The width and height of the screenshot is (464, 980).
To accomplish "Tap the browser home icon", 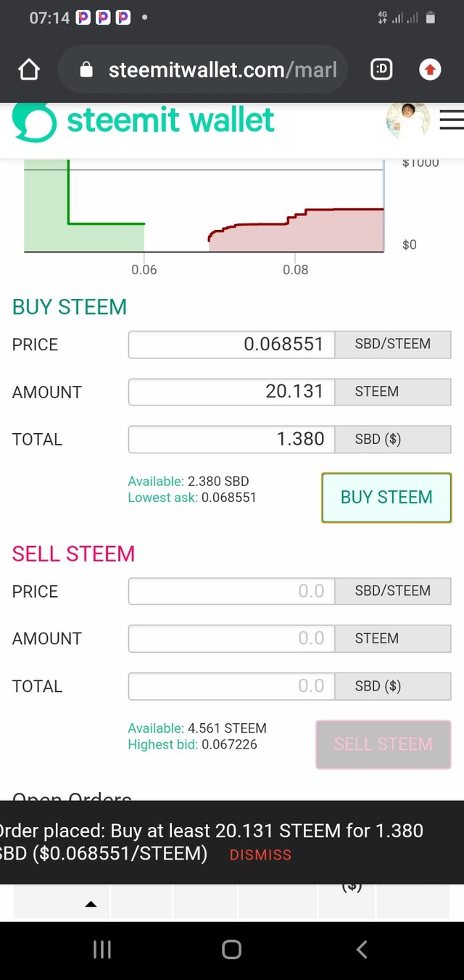I will pyautogui.click(x=28, y=70).
